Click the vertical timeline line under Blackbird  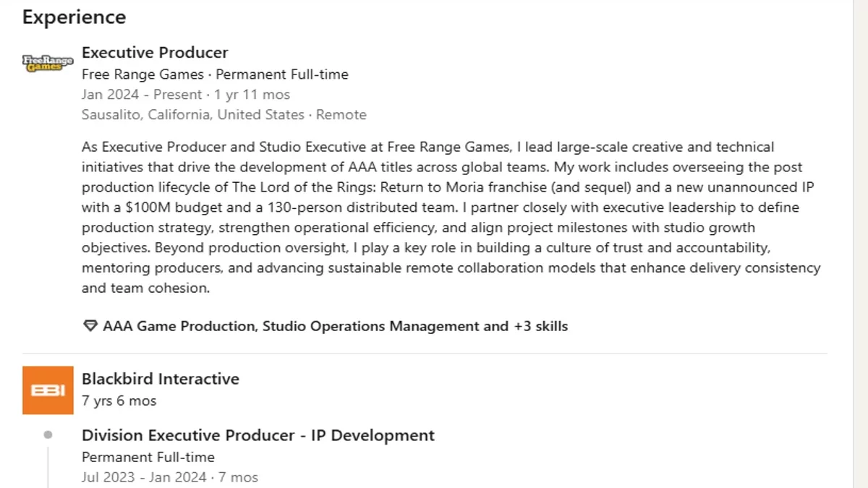point(48,466)
